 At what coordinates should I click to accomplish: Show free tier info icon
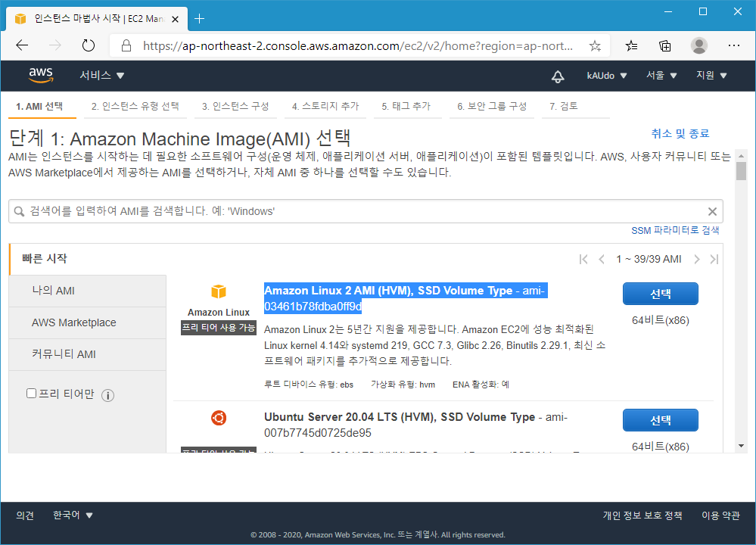(107, 395)
